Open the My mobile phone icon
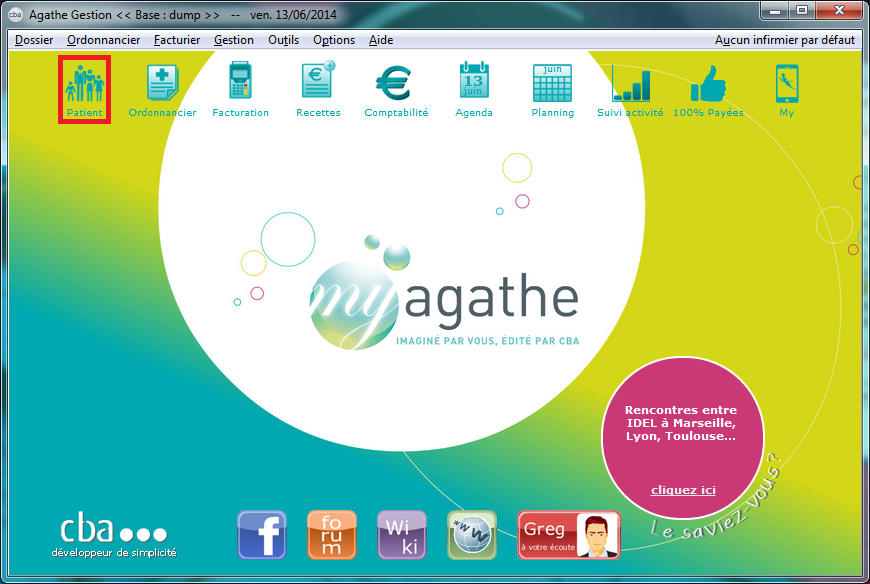The height and width of the screenshot is (584, 870). [787, 84]
